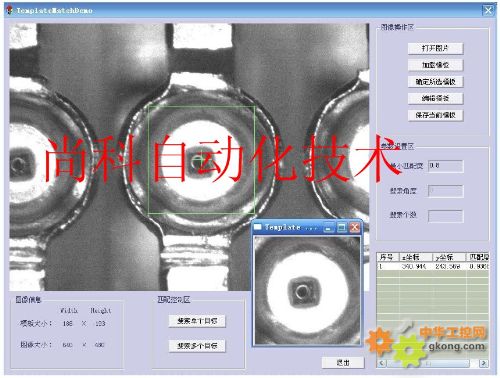500x378 pixels.
Task: Click the Template window preview image
Action: pyautogui.click(x=307, y=290)
